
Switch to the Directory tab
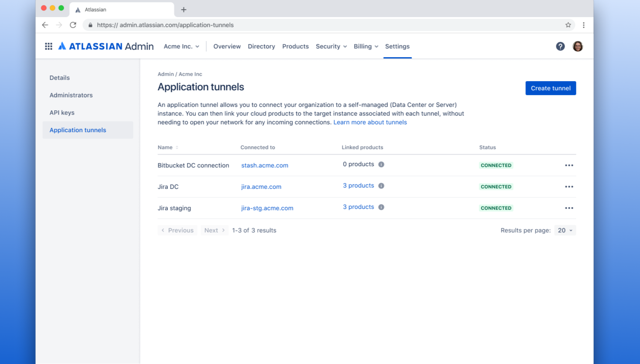pos(261,46)
